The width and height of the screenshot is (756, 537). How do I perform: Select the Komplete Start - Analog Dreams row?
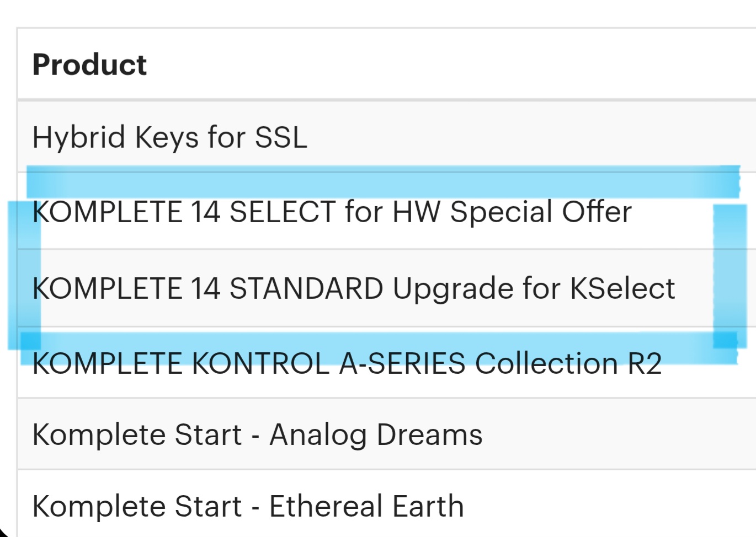coord(386,434)
